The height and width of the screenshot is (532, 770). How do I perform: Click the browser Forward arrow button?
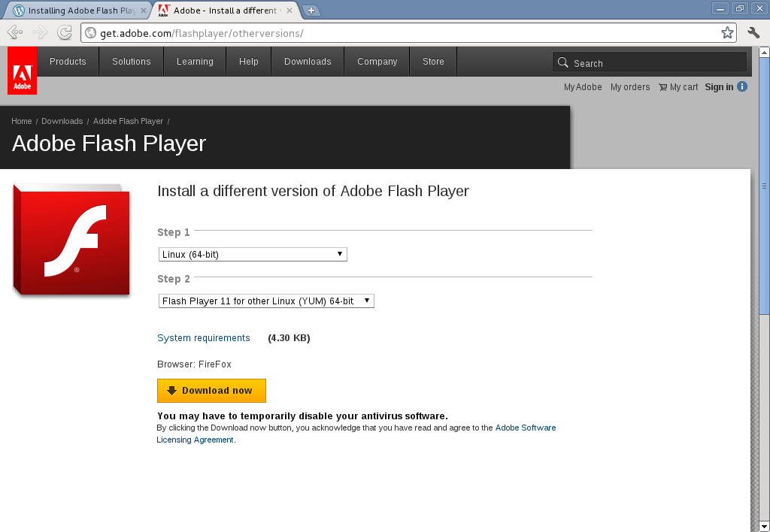click(x=40, y=33)
